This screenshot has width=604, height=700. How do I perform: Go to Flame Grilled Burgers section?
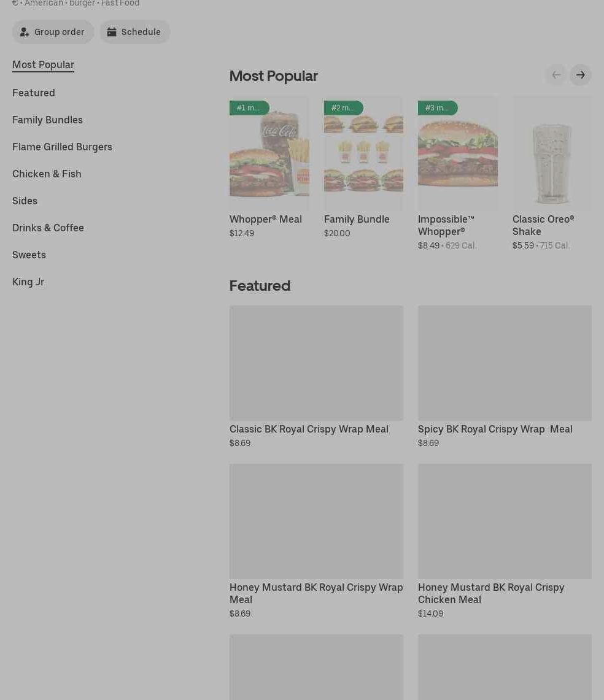(x=62, y=147)
